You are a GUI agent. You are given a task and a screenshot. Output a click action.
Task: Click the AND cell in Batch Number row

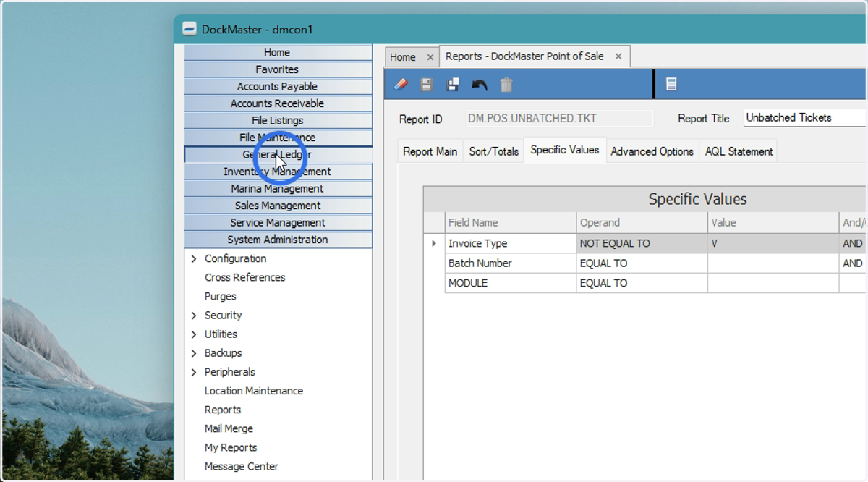pyautogui.click(x=854, y=263)
